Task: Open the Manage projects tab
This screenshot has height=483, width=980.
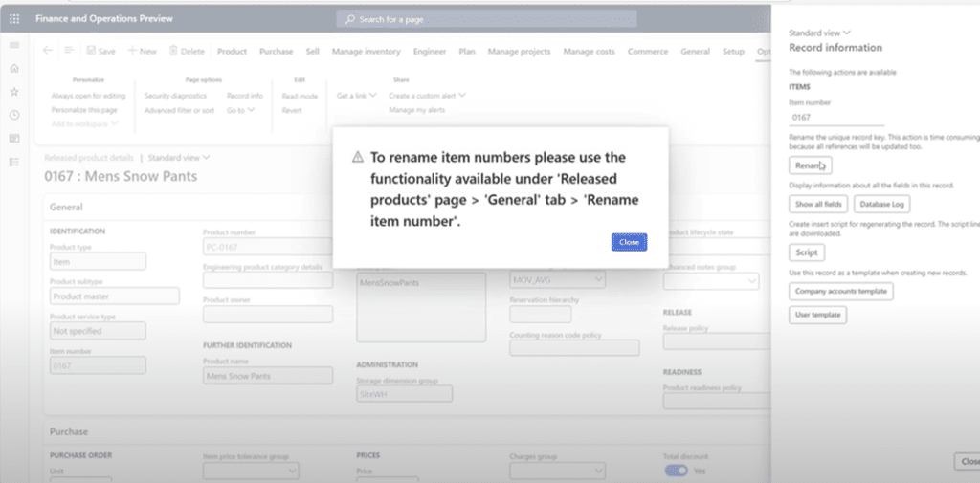Action: (520, 52)
